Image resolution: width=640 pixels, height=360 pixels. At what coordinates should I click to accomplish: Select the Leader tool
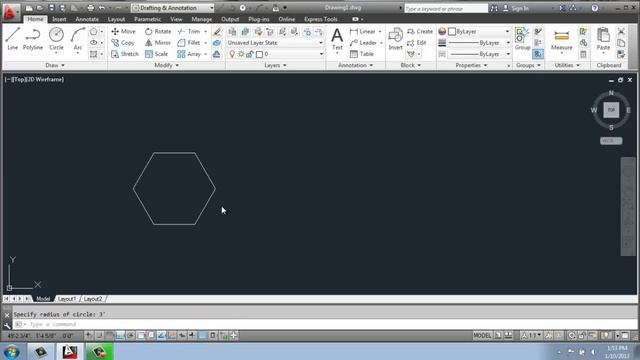[x=363, y=42]
